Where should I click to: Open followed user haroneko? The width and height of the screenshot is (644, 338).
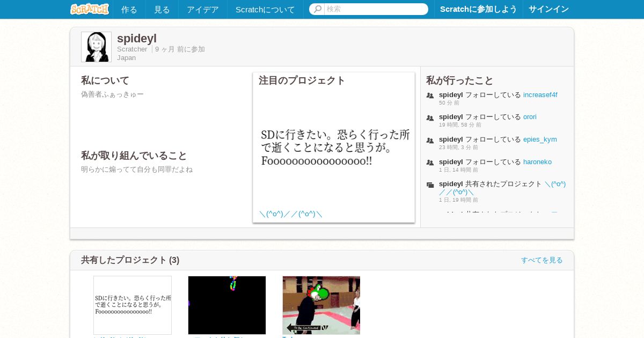537,161
